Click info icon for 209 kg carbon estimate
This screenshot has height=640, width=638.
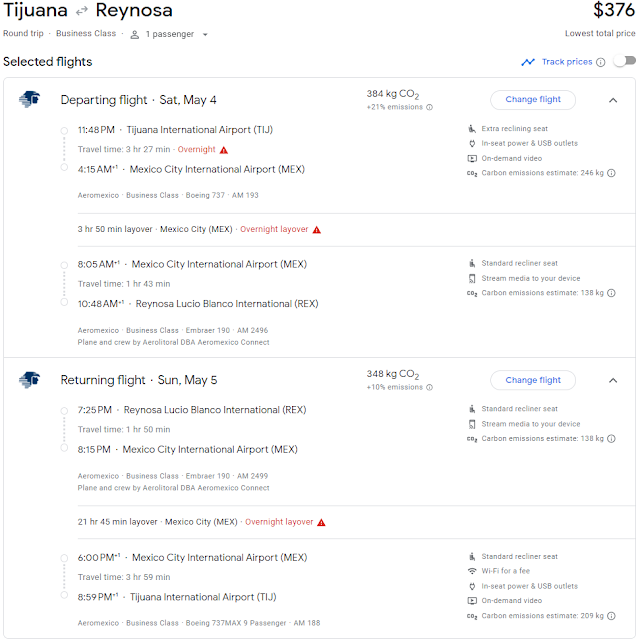pyautogui.click(x=611, y=616)
